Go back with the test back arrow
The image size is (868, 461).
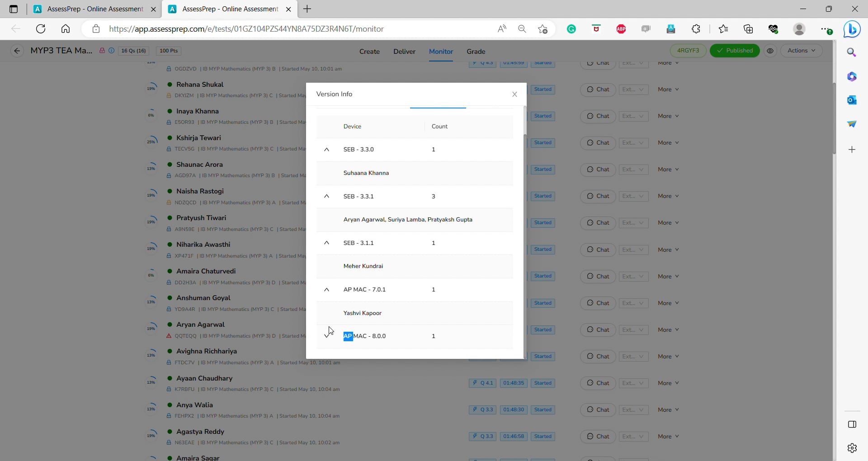[x=17, y=51]
